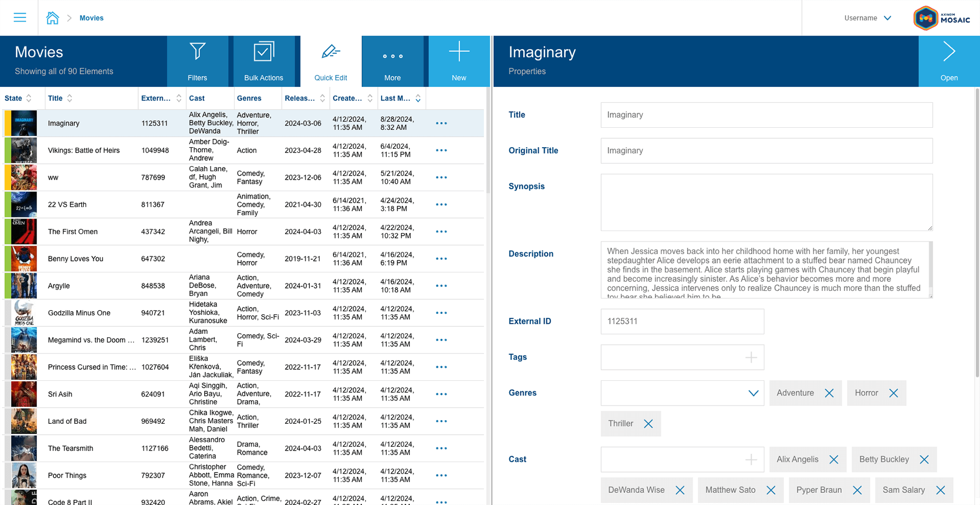Select the Godzilla Minus One row
The height and width of the screenshot is (505, 980).
79,313
